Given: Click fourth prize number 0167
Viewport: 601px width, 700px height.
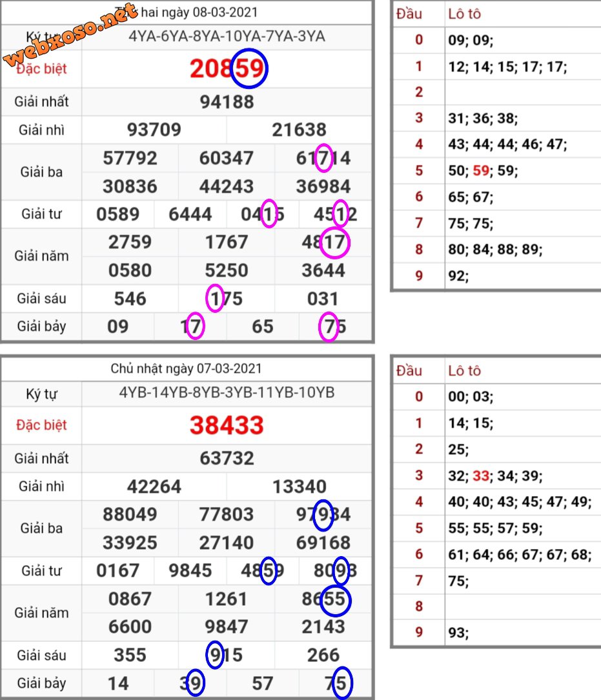Looking at the screenshot, I should click(x=118, y=570).
